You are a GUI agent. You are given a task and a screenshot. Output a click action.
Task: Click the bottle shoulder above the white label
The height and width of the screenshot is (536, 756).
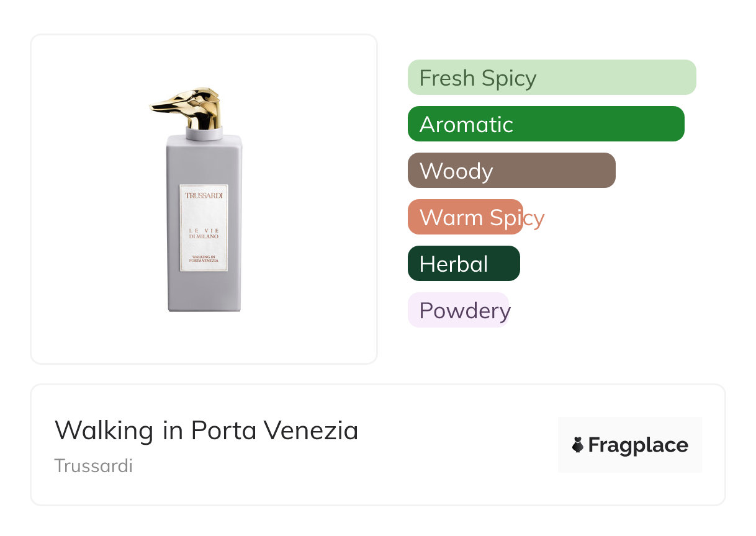coord(204,161)
